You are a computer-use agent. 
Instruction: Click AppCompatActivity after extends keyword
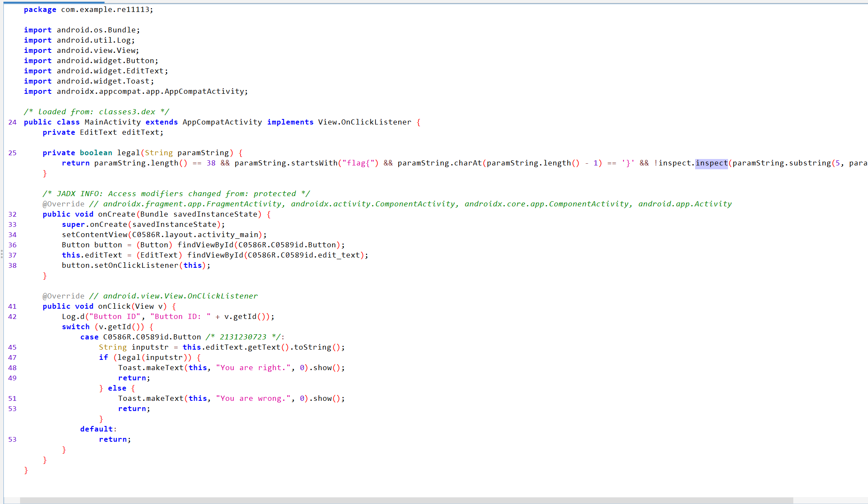[x=222, y=122]
